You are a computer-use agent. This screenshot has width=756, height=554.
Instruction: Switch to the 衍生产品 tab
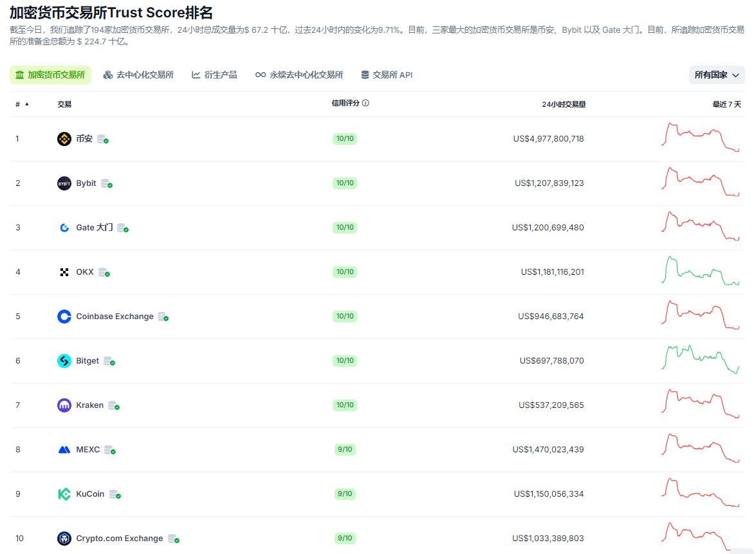(214, 75)
